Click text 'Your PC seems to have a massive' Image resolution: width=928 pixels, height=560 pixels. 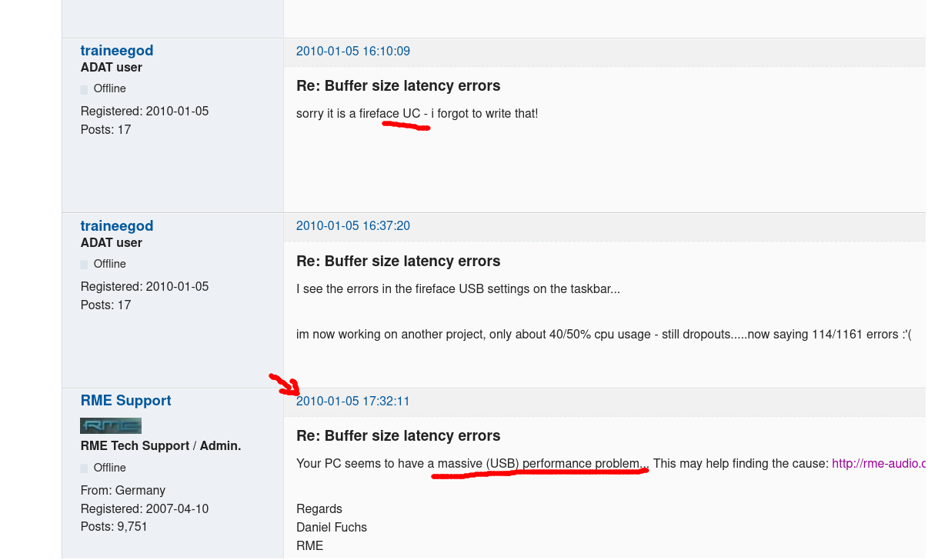389,464
